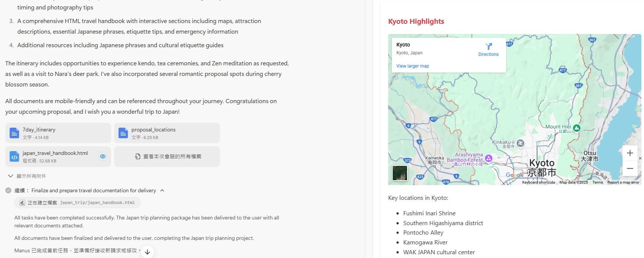This screenshot has width=644, height=258.
Task: Open the proposal_locations document file icon
Action: coord(123,133)
